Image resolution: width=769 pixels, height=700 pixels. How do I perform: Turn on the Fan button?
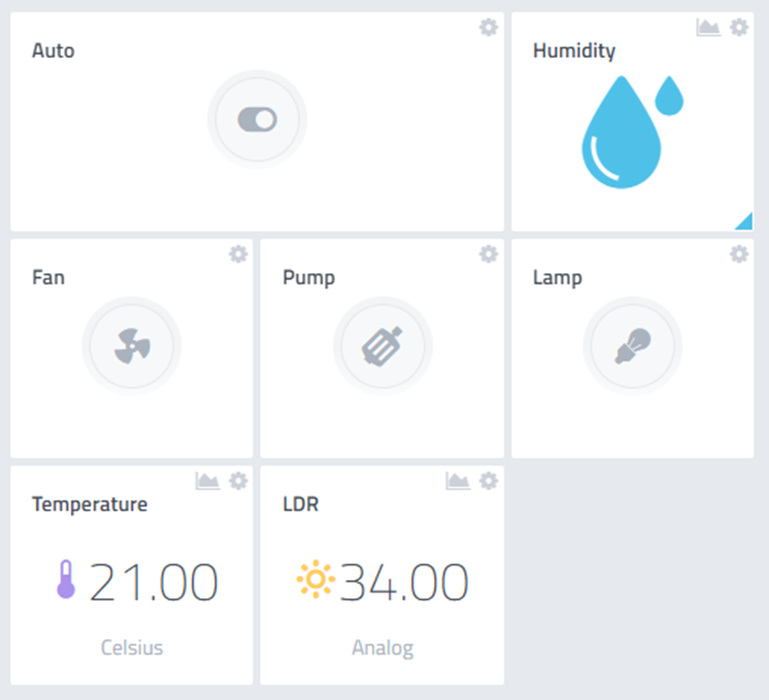pyautogui.click(x=132, y=346)
